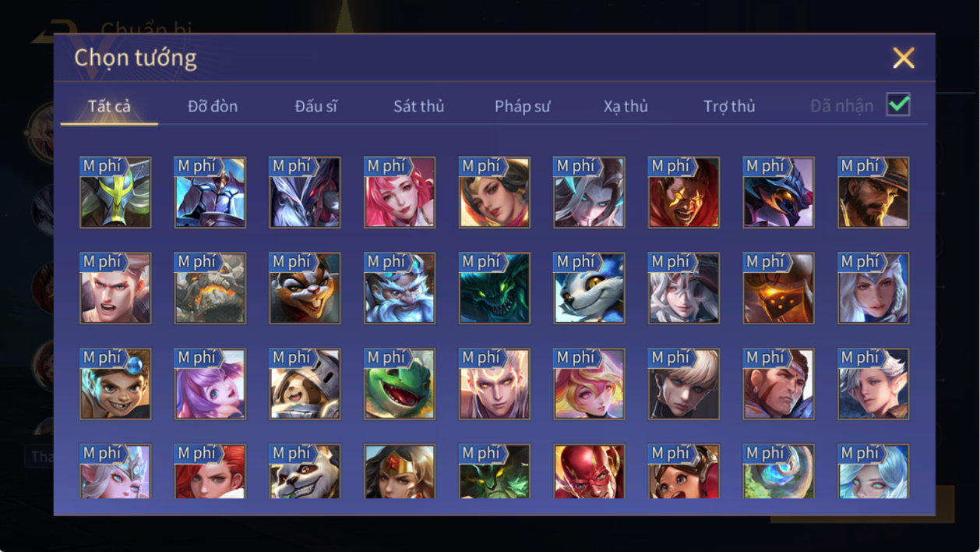Select the red Flash hero portrait
This screenshot has height=552, width=980.
[589, 471]
